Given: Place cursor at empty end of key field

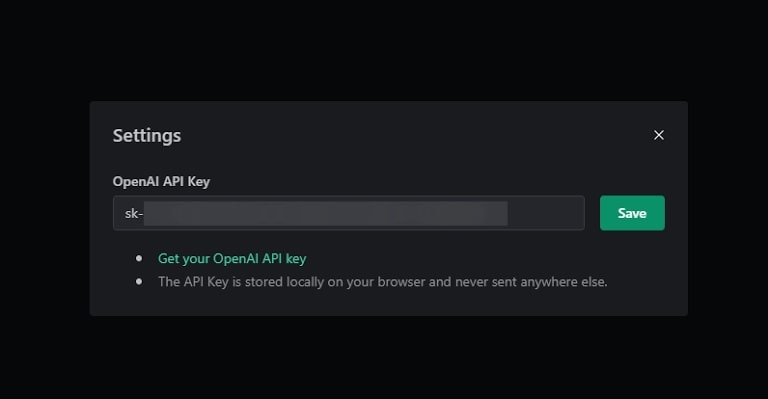Looking at the screenshot, I should 545,213.
